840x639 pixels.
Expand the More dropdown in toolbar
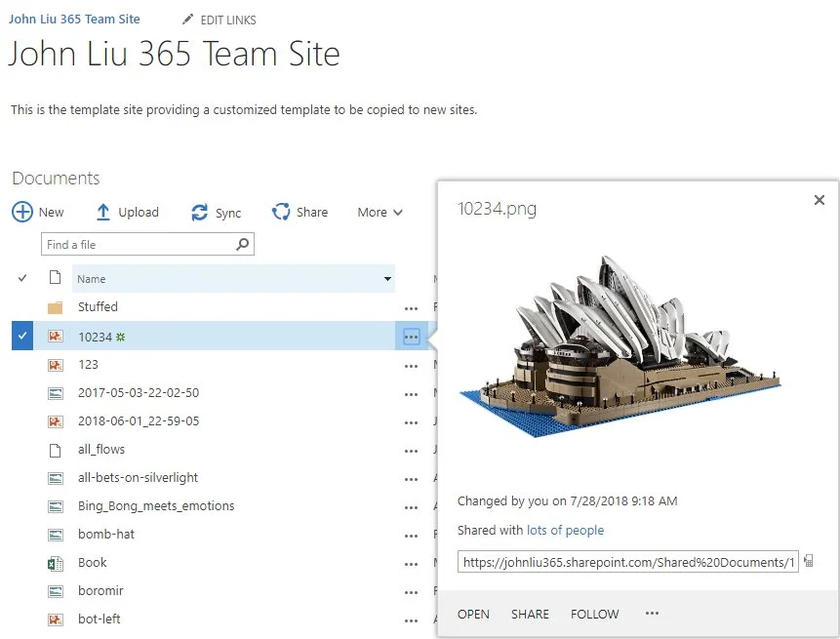pos(380,212)
